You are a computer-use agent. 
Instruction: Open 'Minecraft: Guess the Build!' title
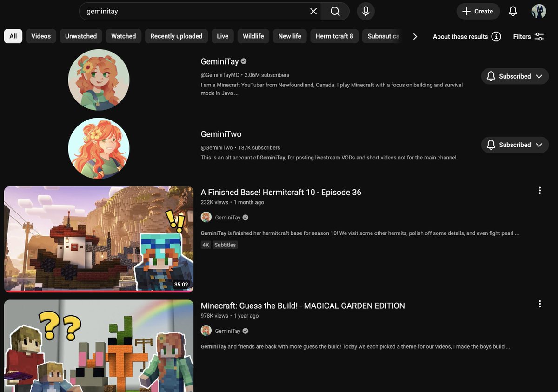303,306
